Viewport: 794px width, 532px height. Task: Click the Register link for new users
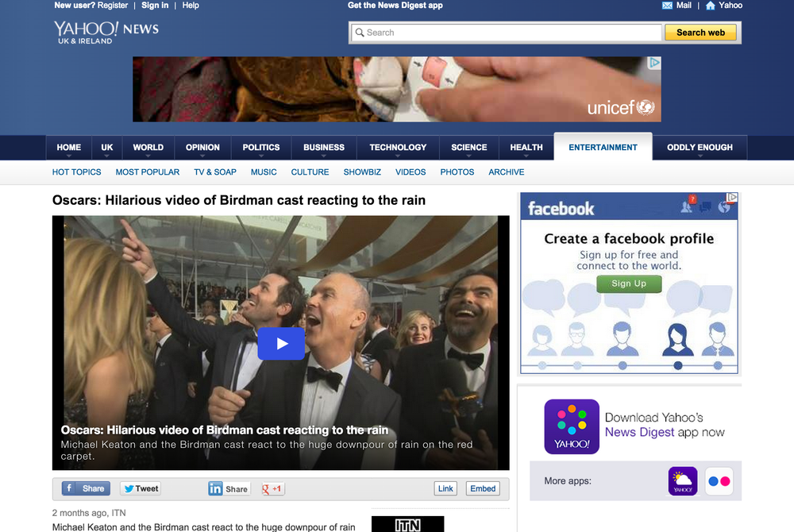[x=113, y=6]
